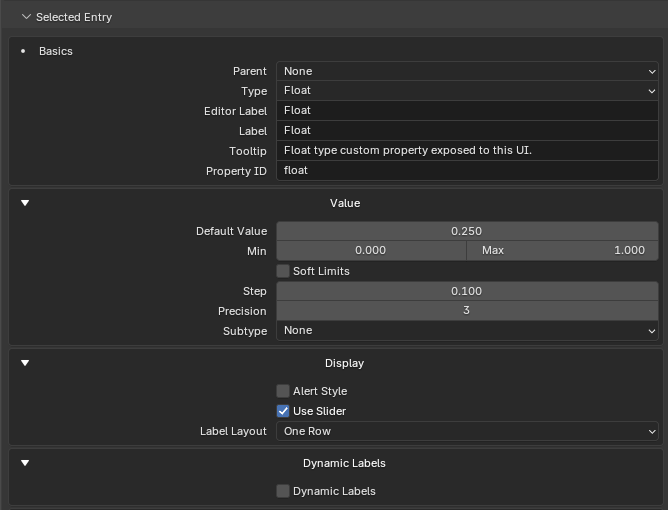Collapse the Value section triangle
The image size is (668, 510).
pyautogui.click(x=25, y=203)
